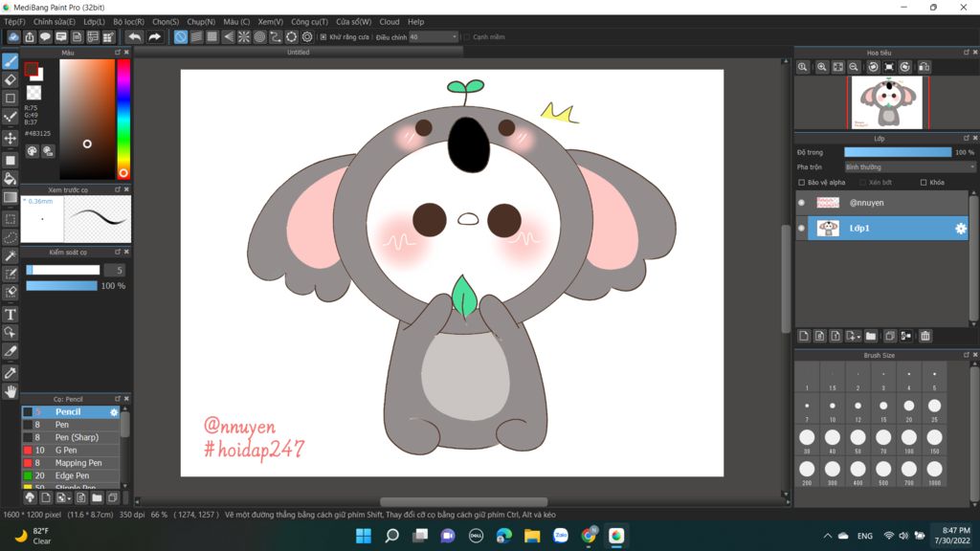The height and width of the screenshot is (551, 980).
Task: Check Bảo vệ alpha option
Action: point(802,183)
